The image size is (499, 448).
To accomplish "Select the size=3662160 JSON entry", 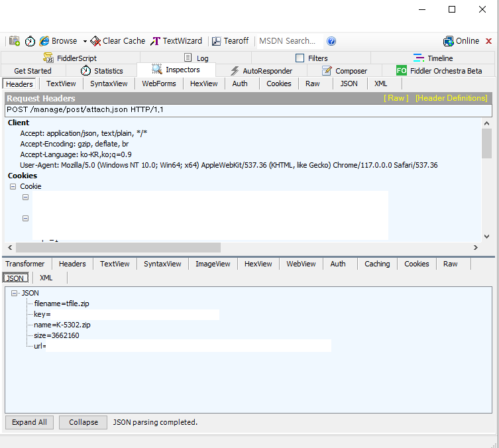I will coord(56,336).
